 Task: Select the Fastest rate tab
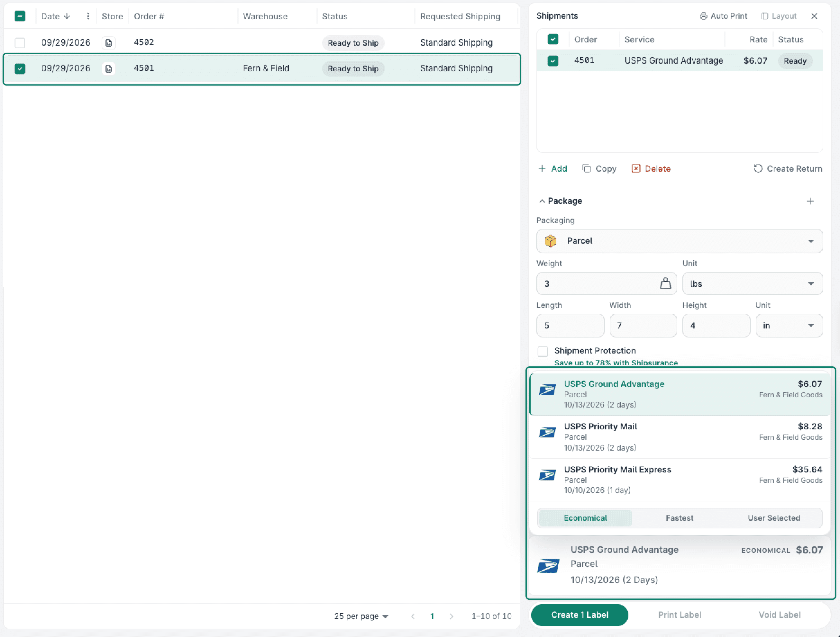(680, 518)
